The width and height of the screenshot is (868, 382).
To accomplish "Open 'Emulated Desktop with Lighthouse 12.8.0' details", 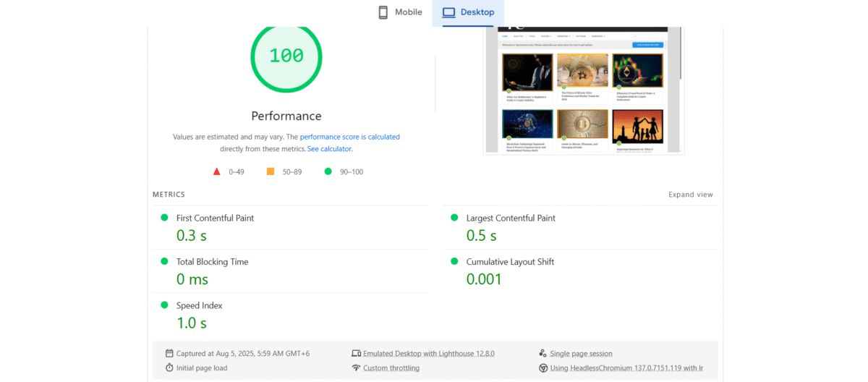I will pyautogui.click(x=429, y=354).
